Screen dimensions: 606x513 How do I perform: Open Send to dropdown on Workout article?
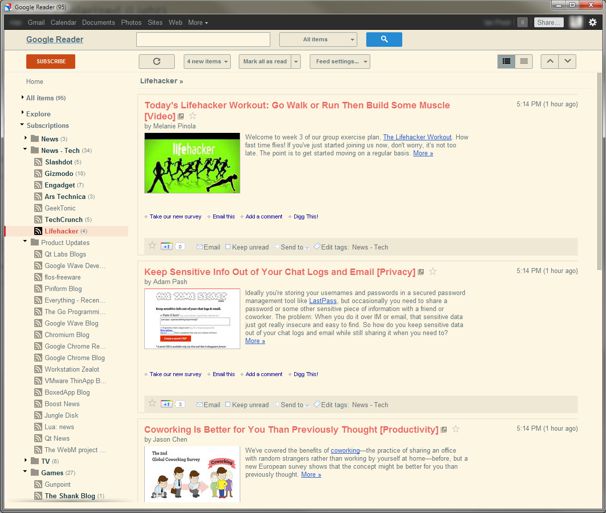point(294,247)
